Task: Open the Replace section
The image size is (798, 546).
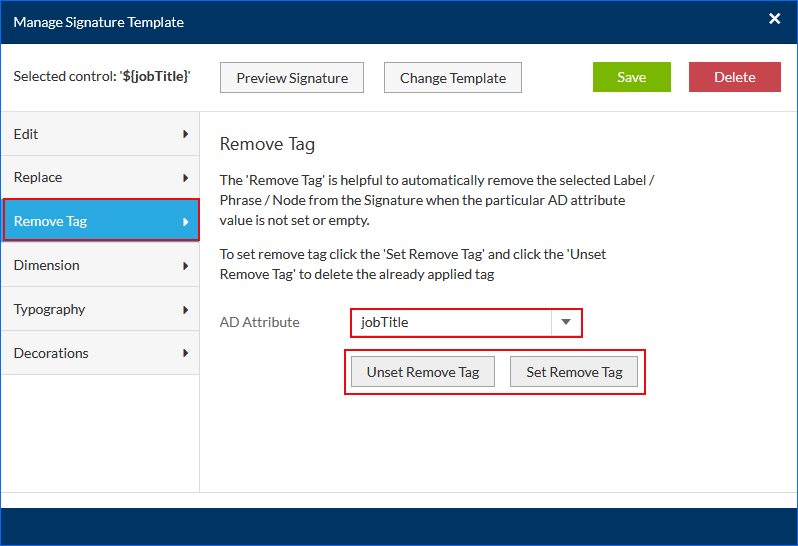Action: pyautogui.click(x=90, y=177)
